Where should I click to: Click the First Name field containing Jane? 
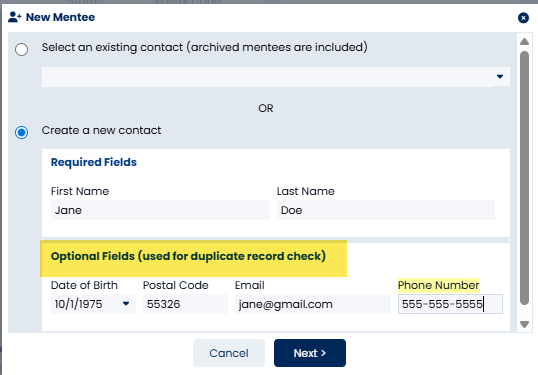[x=160, y=210]
